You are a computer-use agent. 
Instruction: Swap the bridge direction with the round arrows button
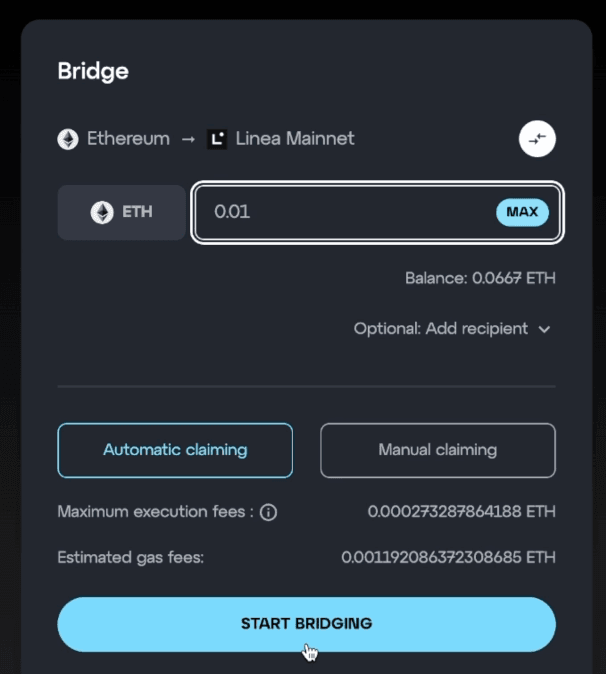tap(537, 139)
